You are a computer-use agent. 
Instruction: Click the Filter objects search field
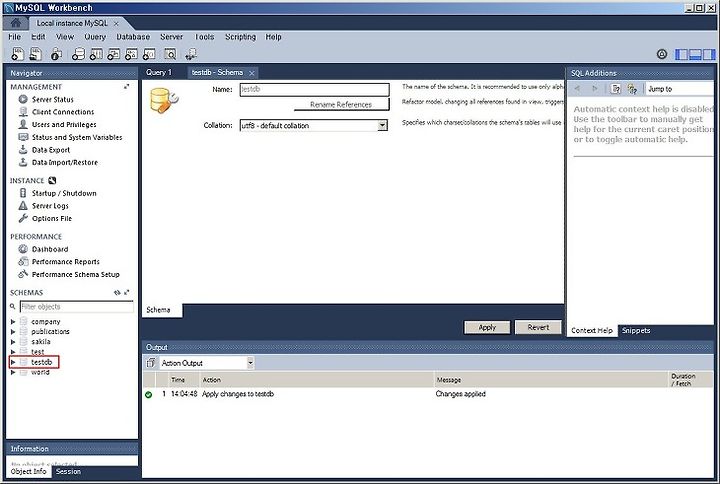point(77,306)
